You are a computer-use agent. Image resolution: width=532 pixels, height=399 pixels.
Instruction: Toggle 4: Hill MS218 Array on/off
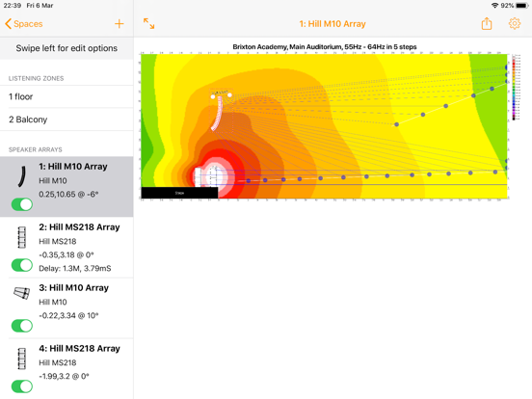click(22, 386)
